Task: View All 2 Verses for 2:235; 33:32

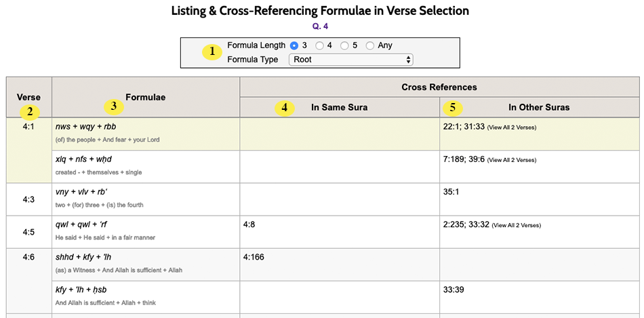Action: (x=517, y=226)
